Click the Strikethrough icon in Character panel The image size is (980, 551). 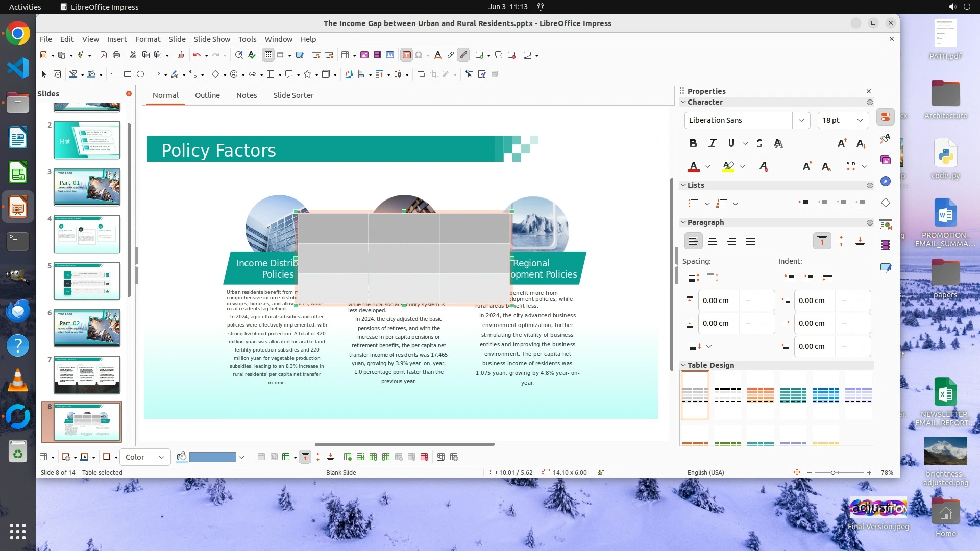pyautogui.click(x=759, y=143)
